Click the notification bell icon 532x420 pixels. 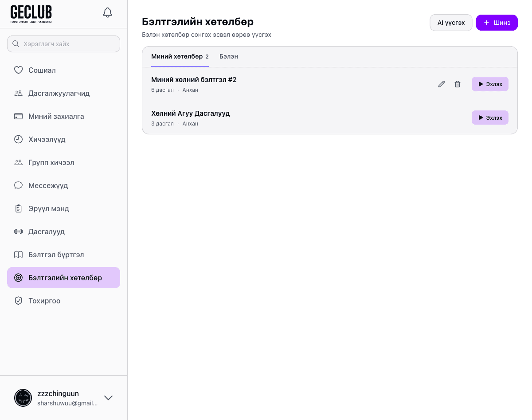[107, 12]
